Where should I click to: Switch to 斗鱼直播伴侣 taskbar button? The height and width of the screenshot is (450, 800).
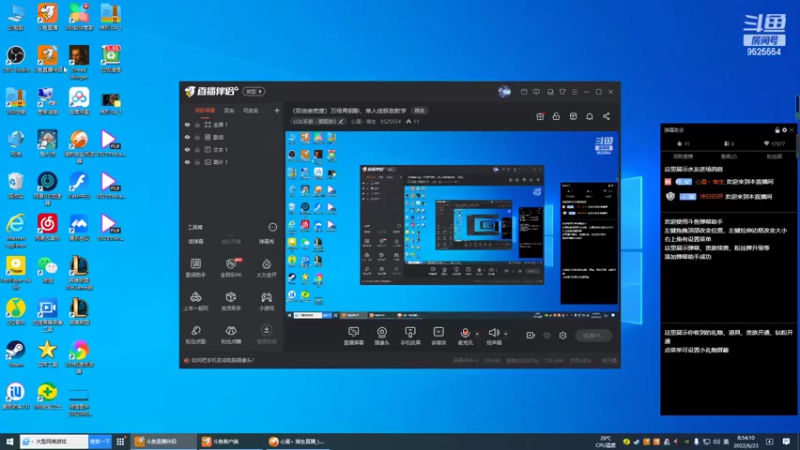[163, 441]
